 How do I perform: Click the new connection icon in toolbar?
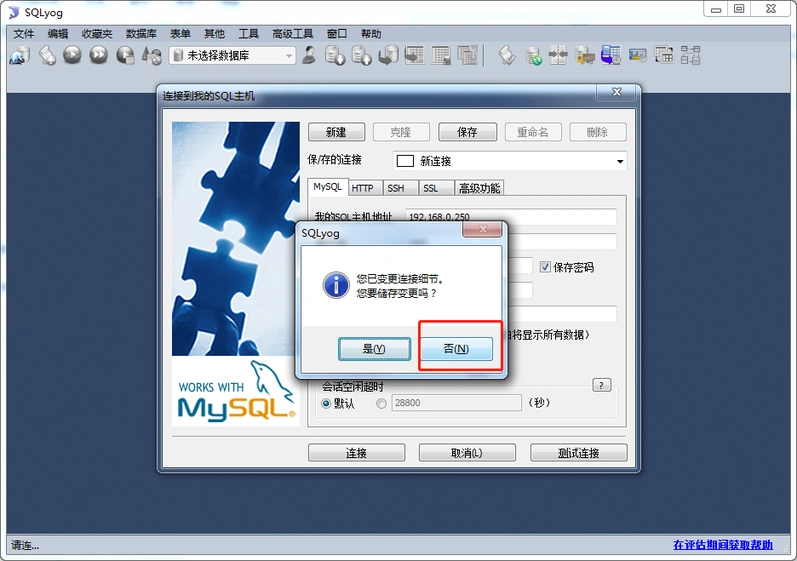(x=20, y=55)
